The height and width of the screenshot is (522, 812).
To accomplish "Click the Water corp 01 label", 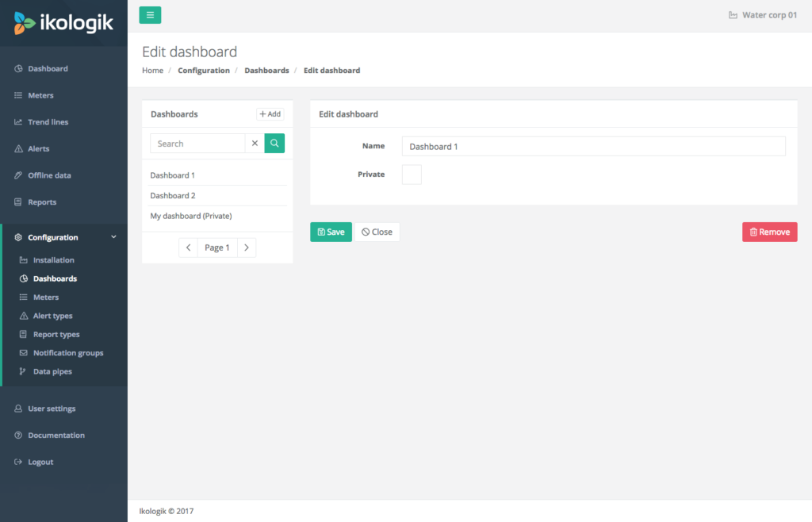I will click(769, 15).
